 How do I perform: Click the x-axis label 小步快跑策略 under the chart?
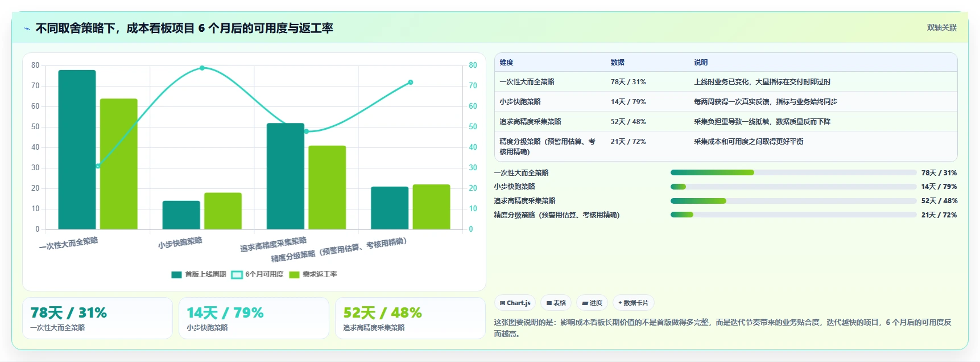coord(180,242)
